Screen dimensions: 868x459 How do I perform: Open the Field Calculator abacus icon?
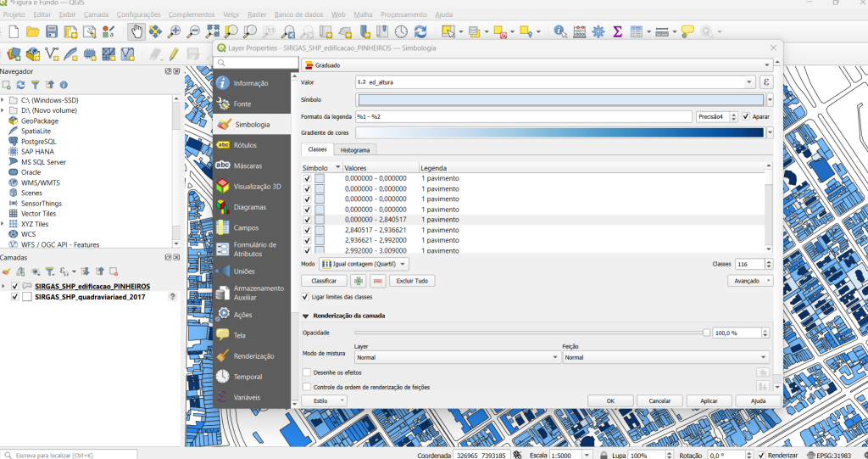click(x=579, y=31)
